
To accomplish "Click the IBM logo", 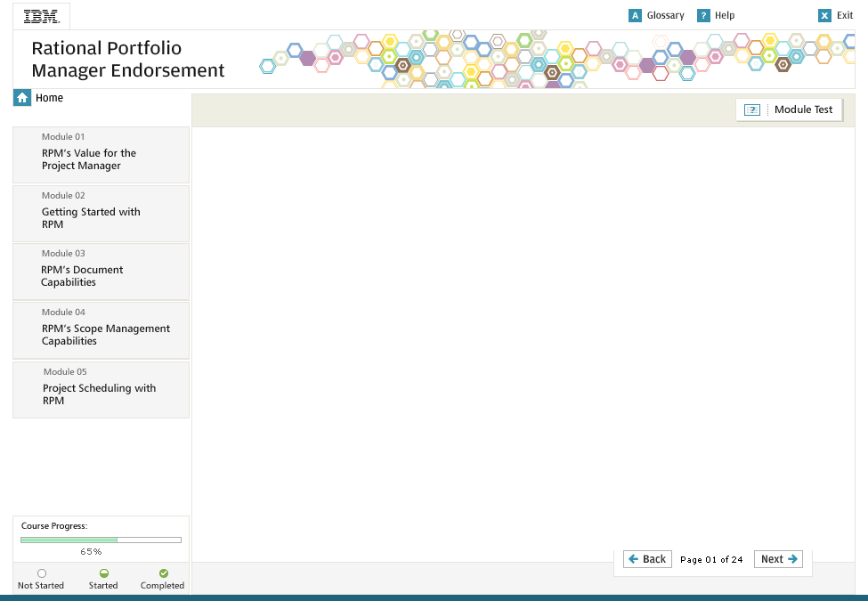I will pyautogui.click(x=42, y=17).
